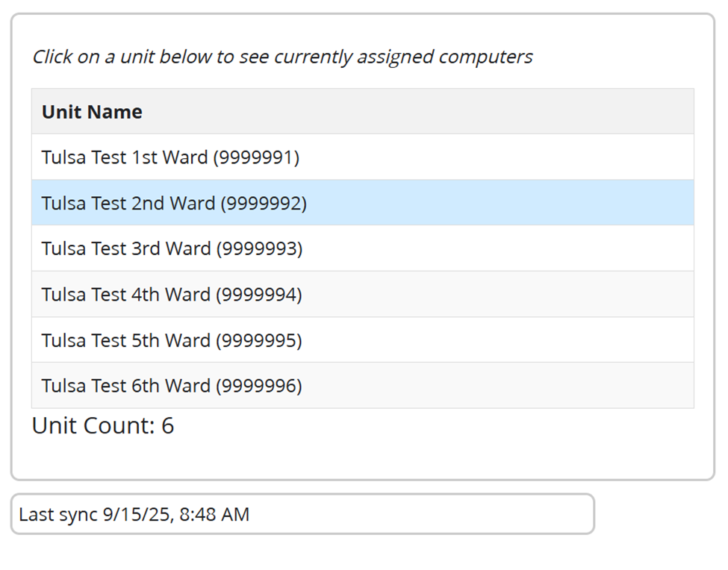
Task: Select Tulsa Test 6th Ward row
Action: click(172, 386)
